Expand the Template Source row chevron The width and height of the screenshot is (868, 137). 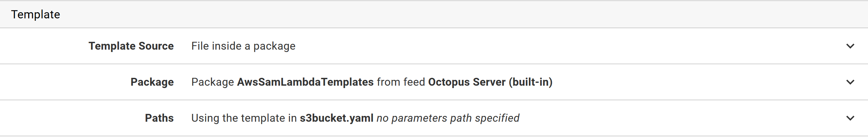(x=850, y=46)
